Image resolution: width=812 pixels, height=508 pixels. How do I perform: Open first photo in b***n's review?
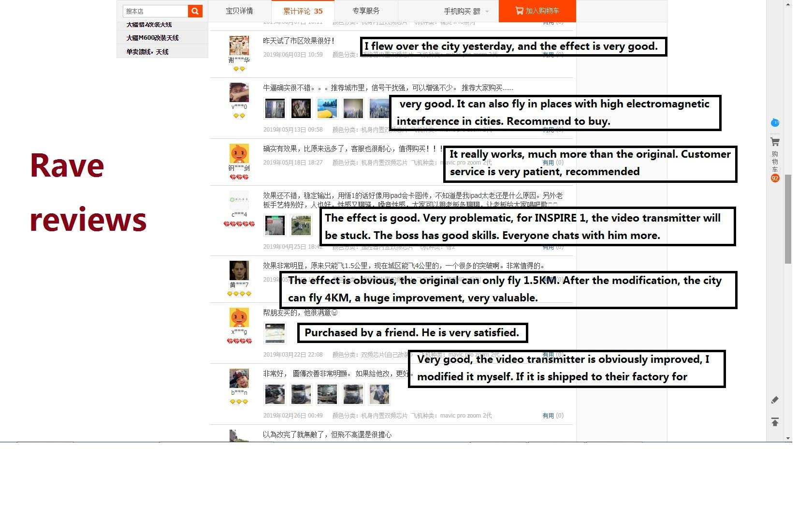(x=275, y=394)
